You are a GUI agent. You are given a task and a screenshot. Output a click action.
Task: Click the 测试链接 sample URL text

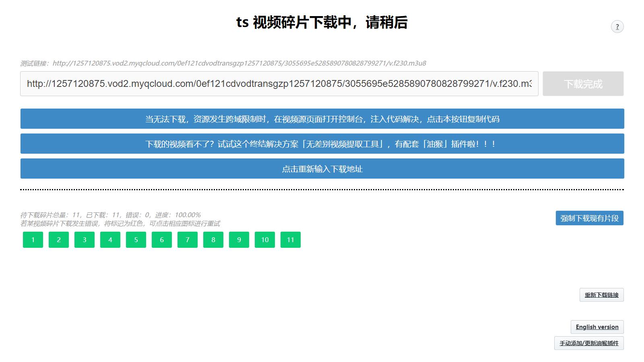coord(223,63)
